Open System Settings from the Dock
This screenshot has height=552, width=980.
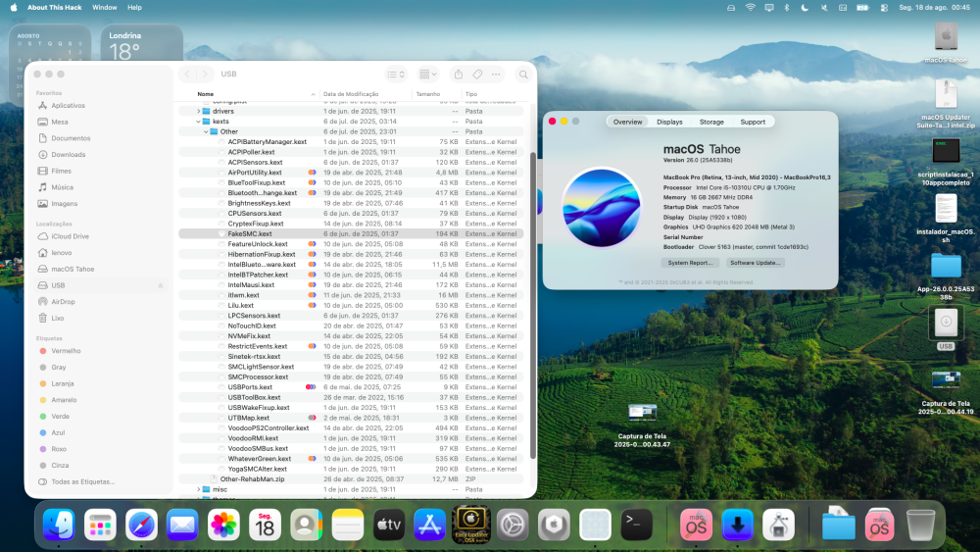coord(513,525)
